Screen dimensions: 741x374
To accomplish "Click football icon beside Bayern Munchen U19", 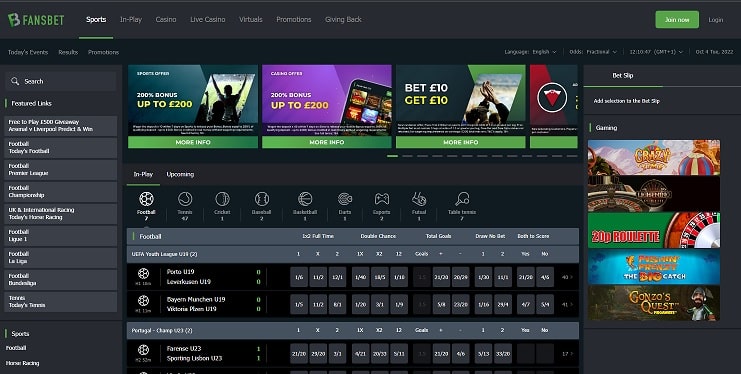I will pos(143,301).
